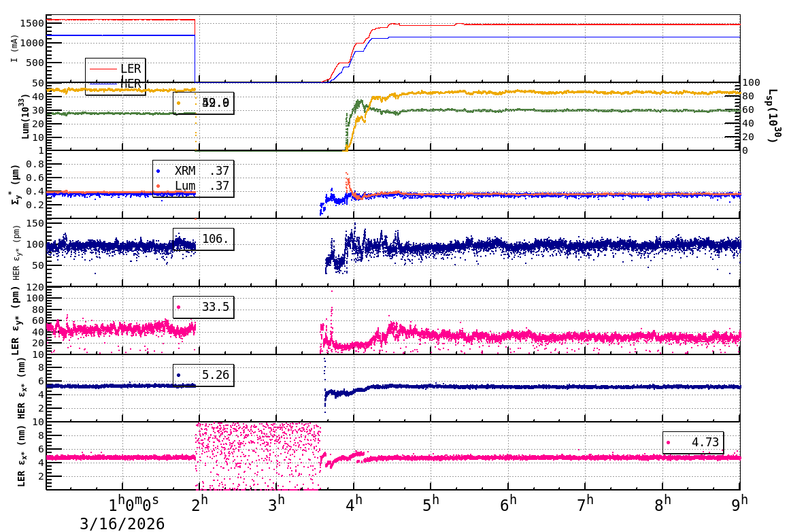This screenshot has width=789, height=532.
Task: Click the 1h0m0s time axis label
Action: (134, 504)
